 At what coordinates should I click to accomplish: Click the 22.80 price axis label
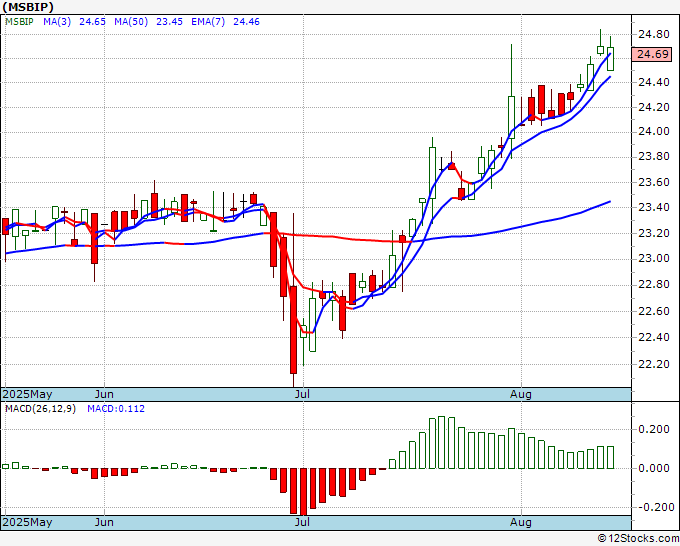pos(654,284)
